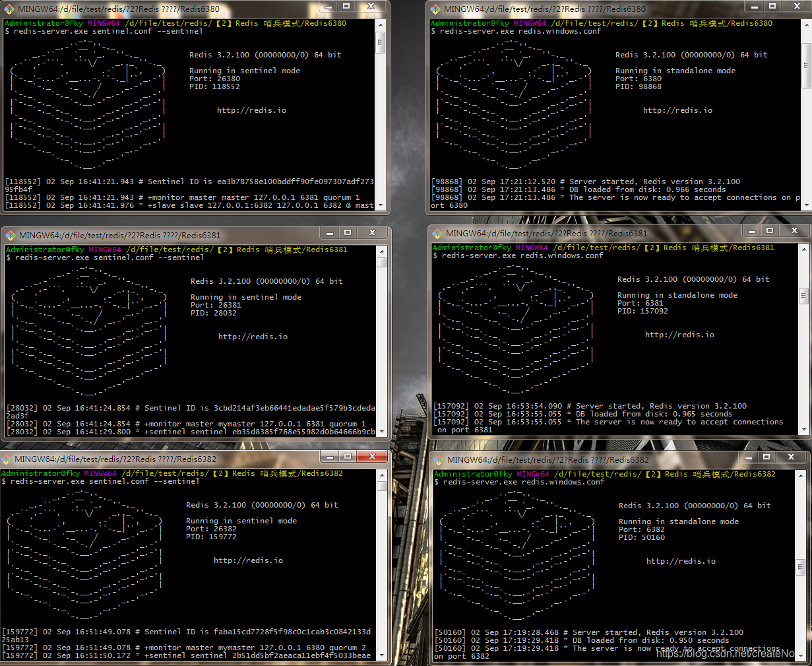This screenshot has height=666, width=812.
Task: Click scrollbar thumb in Redis6382 standalone window
Action: coord(801,567)
